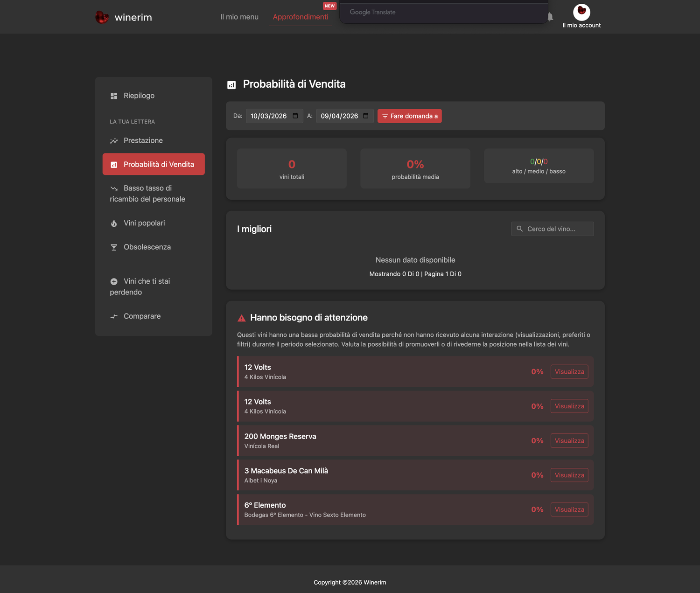Click the Vini che ti stai perdendo plus icon

(x=114, y=281)
